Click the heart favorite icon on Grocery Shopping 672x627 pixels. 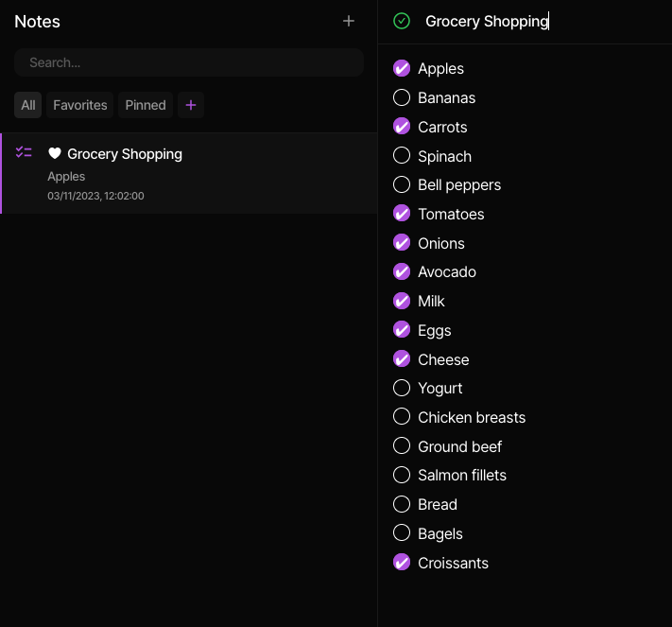pyautogui.click(x=55, y=153)
